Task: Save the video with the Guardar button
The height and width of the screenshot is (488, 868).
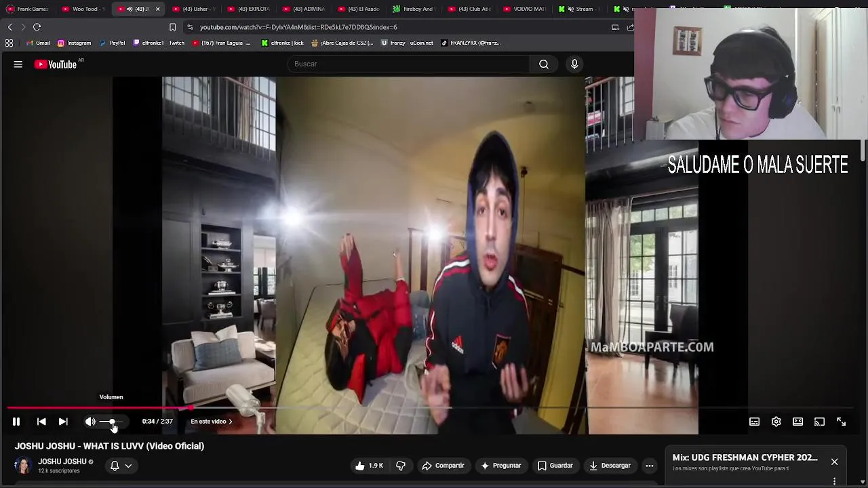Action: pyautogui.click(x=555, y=466)
